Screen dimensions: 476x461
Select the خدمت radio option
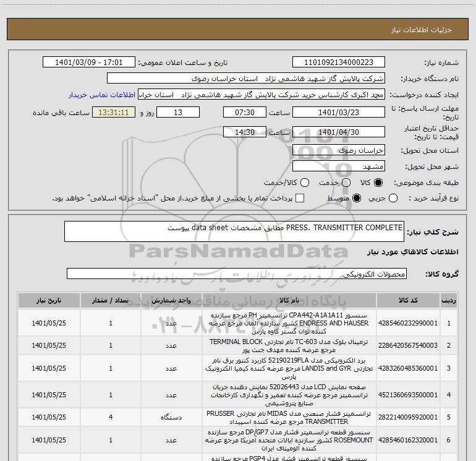pos(346,183)
